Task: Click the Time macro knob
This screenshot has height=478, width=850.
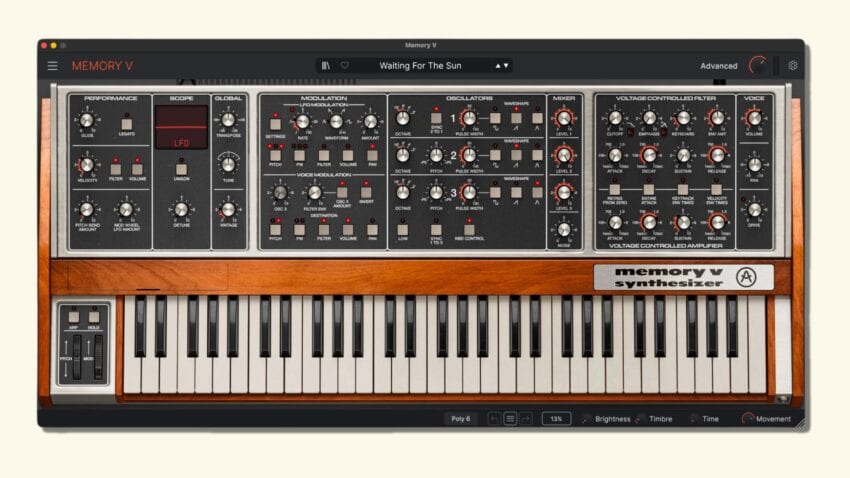Action: click(694, 418)
